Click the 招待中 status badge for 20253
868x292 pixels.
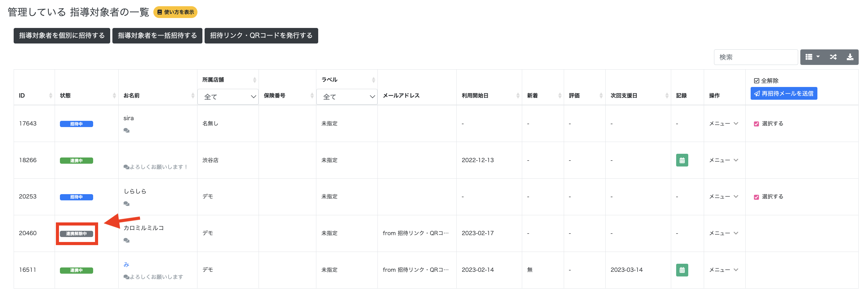click(x=76, y=197)
